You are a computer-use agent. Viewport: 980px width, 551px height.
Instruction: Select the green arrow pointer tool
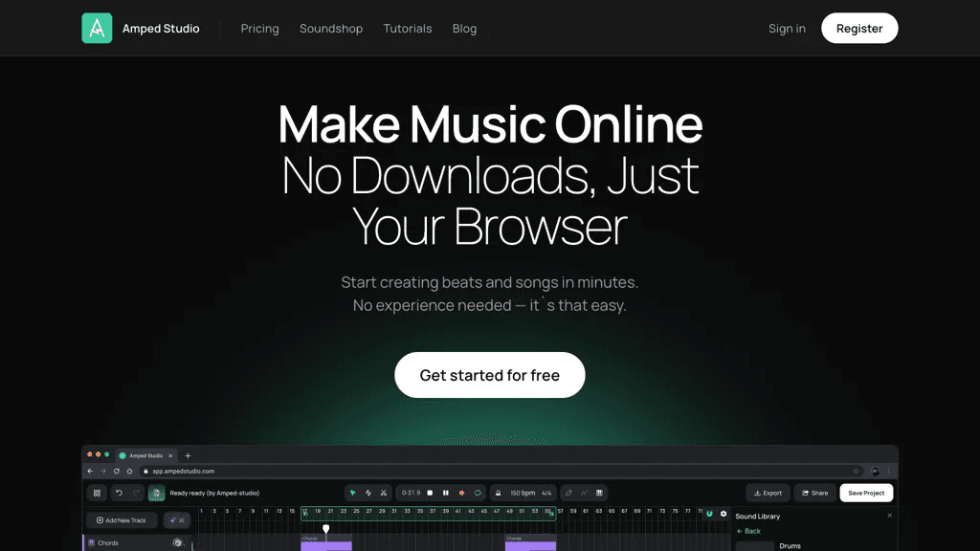point(353,493)
